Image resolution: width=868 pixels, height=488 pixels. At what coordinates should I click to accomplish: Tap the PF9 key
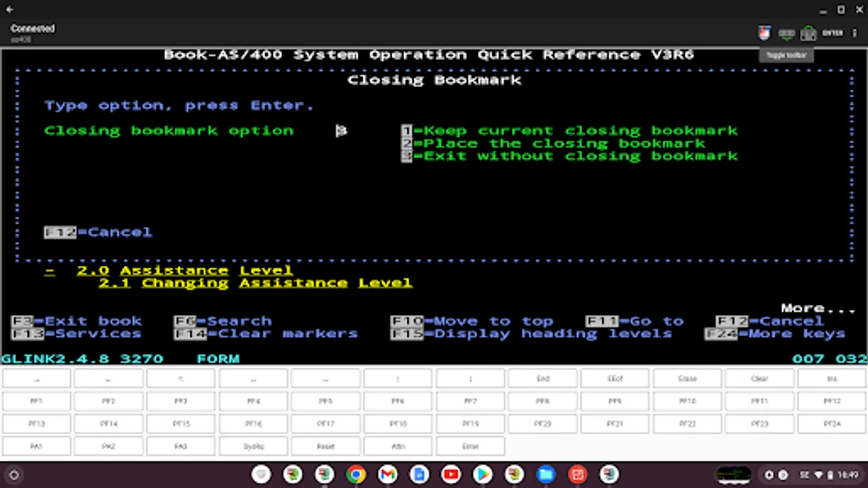point(615,401)
